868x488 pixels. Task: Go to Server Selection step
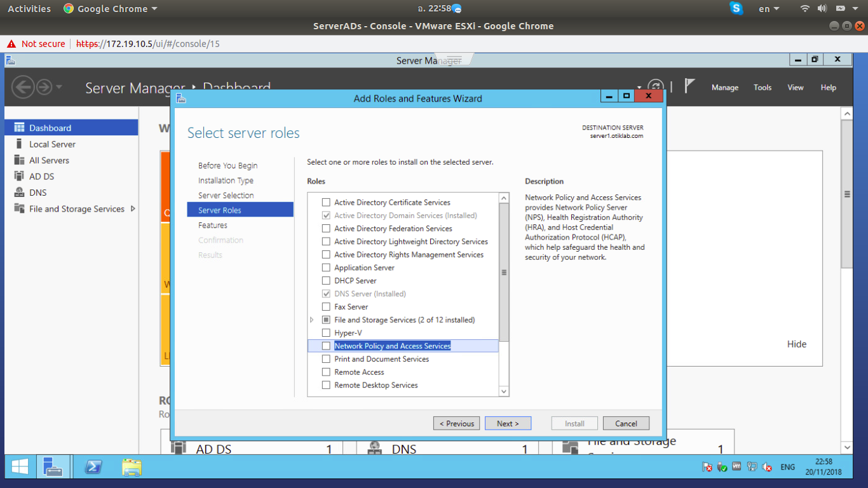226,195
